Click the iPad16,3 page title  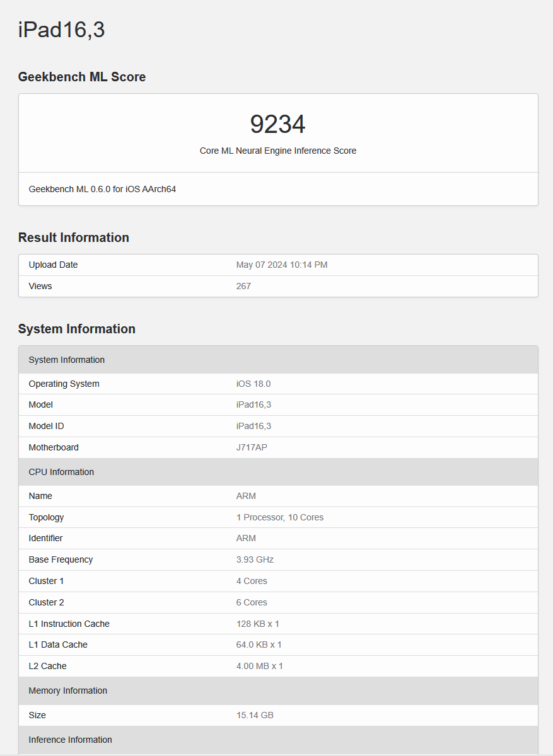(61, 30)
